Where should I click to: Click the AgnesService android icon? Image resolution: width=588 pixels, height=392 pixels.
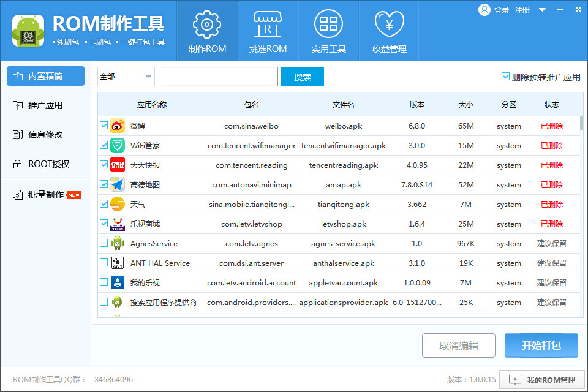pos(118,243)
